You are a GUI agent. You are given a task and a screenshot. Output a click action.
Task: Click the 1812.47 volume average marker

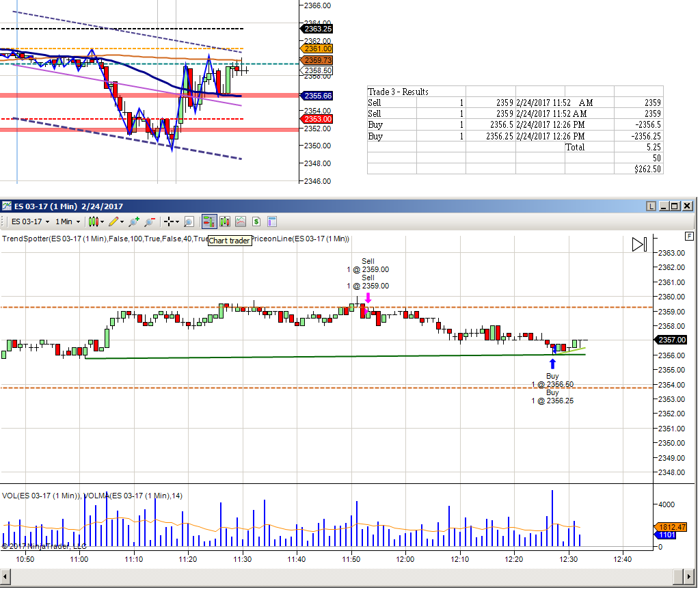pos(671,527)
